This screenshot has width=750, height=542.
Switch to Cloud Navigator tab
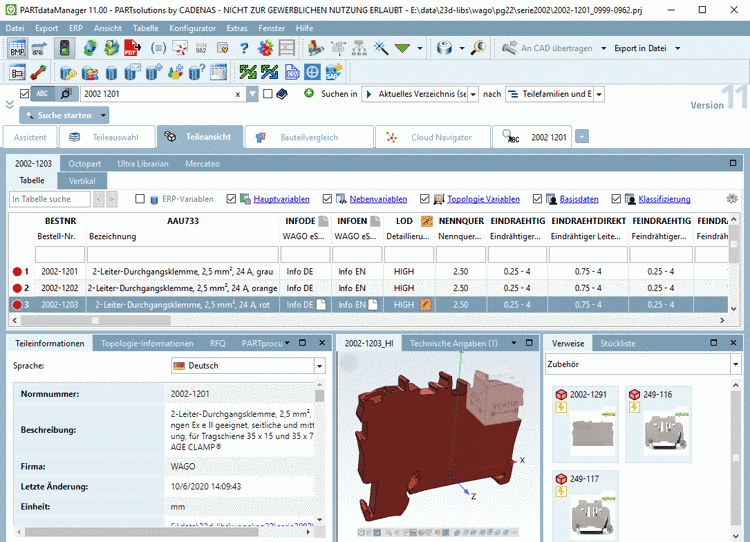[433, 137]
